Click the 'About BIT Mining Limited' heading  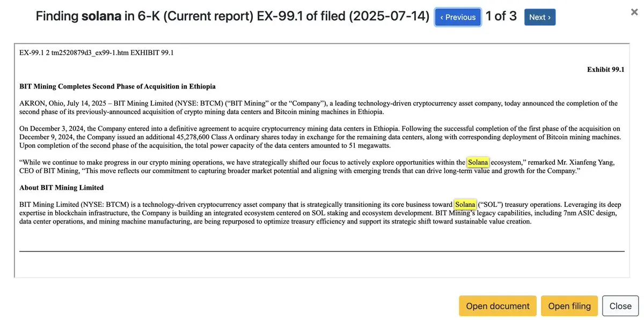[x=62, y=188]
